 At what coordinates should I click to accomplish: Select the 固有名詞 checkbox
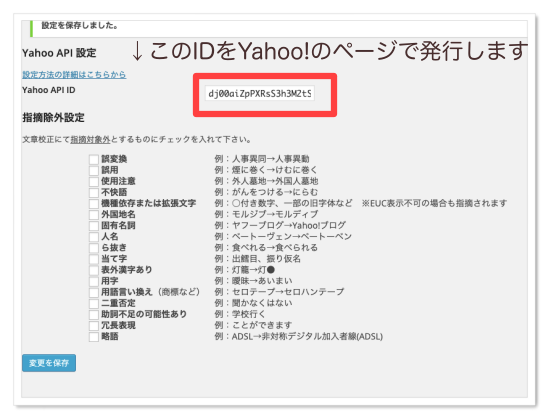coord(93,226)
